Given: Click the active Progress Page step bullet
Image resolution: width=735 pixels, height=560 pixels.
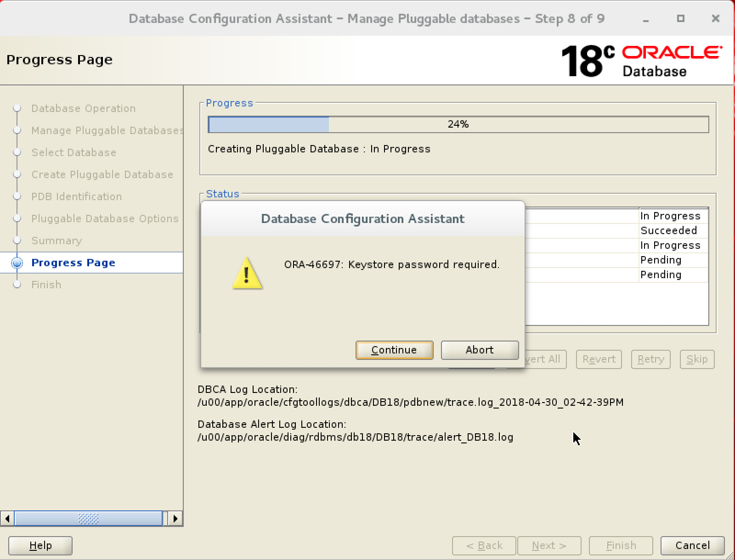Looking at the screenshot, I should (x=17, y=263).
